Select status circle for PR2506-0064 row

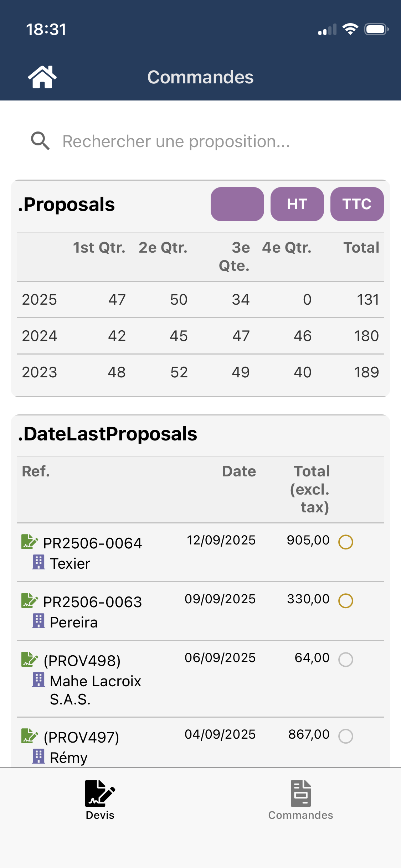[x=345, y=542]
